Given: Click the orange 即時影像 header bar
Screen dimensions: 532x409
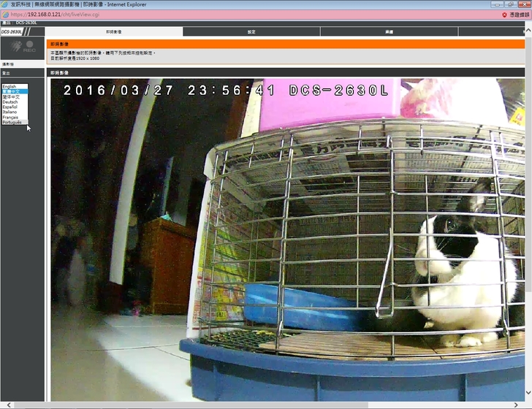Looking at the screenshot, I should (286, 44).
